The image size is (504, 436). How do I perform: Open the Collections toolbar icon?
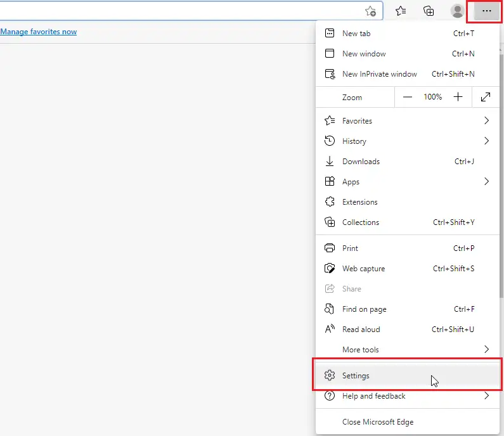pyautogui.click(x=429, y=11)
